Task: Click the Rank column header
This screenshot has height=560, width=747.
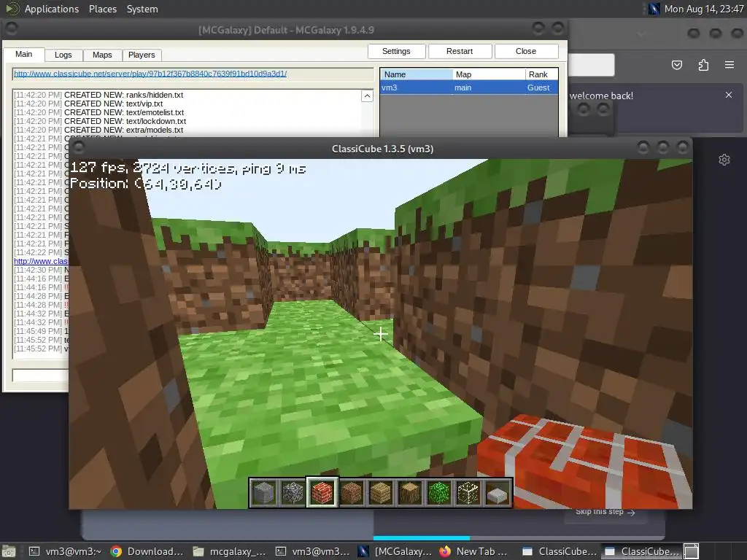Action: click(542, 74)
